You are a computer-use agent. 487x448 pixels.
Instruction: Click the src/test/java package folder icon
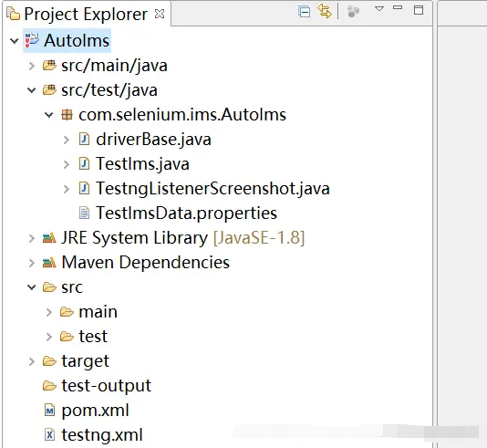pyautogui.click(x=49, y=89)
